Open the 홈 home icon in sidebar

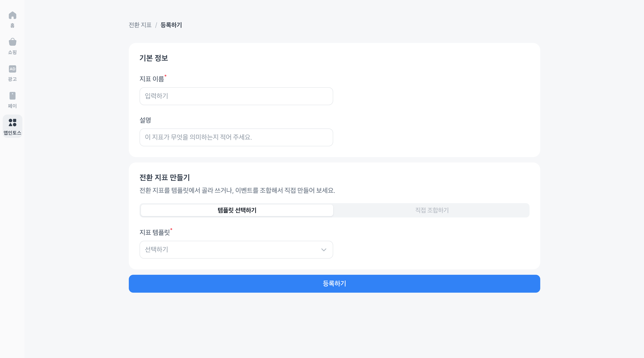(13, 16)
